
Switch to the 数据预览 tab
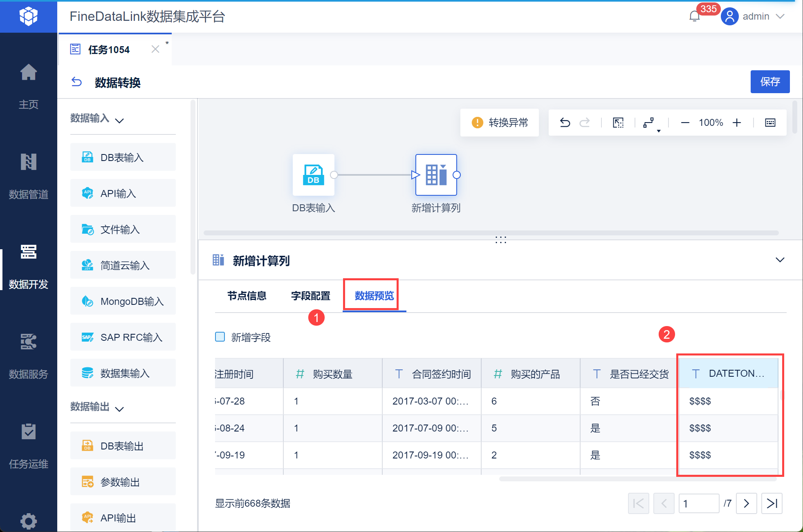[x=375, y=295]
